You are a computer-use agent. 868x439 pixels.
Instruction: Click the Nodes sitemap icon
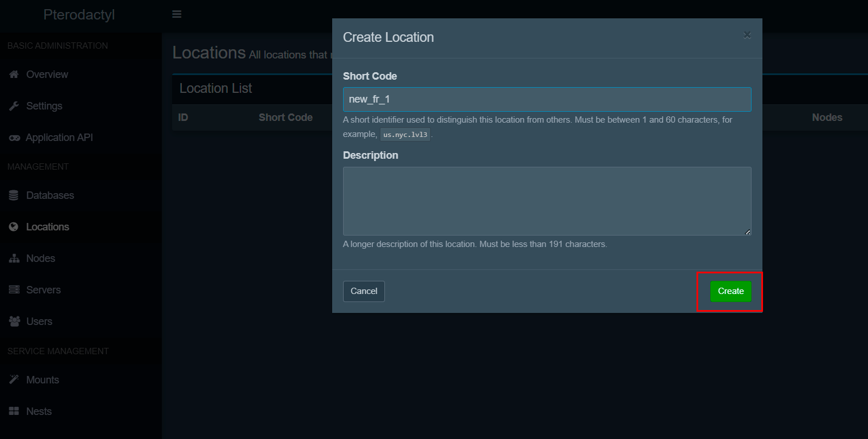pos(14,258)
